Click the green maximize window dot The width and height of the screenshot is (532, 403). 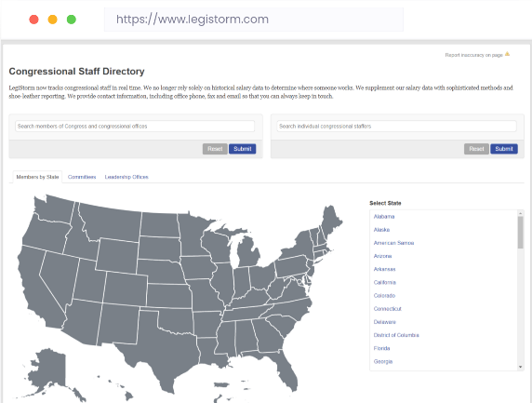pos(72,20)
